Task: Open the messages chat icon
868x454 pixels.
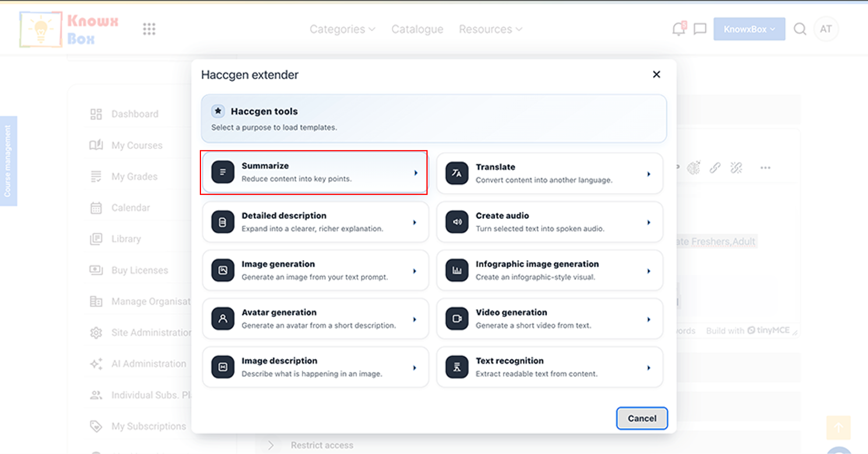Action: [x=700, y=29]
